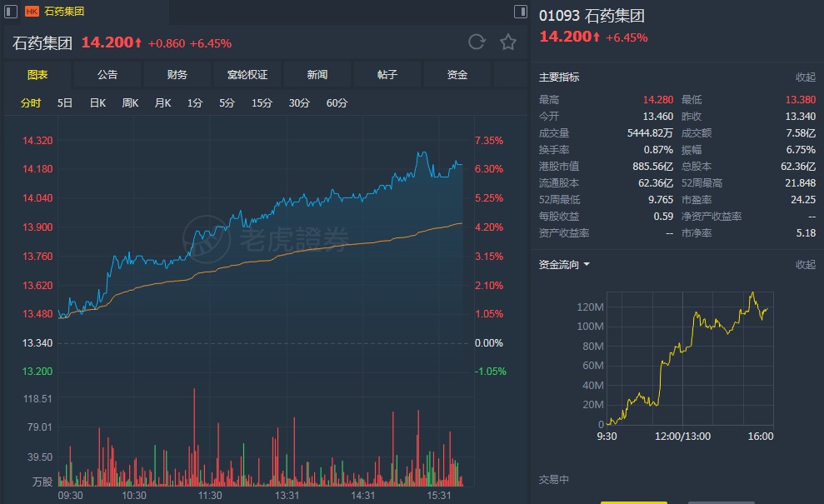The image size is (824, 504).
Task: Click the 市盈率 value 24.25
Action: click(803, 200)
